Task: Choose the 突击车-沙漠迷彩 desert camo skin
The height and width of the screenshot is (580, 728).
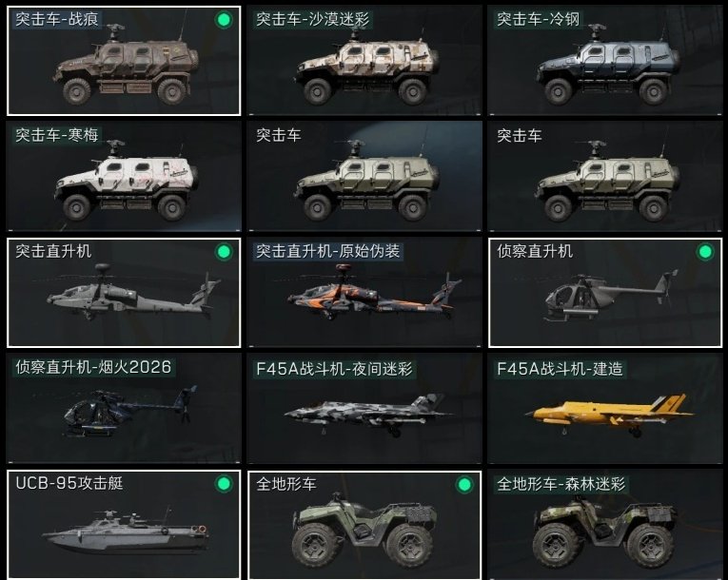Action: 364,60
